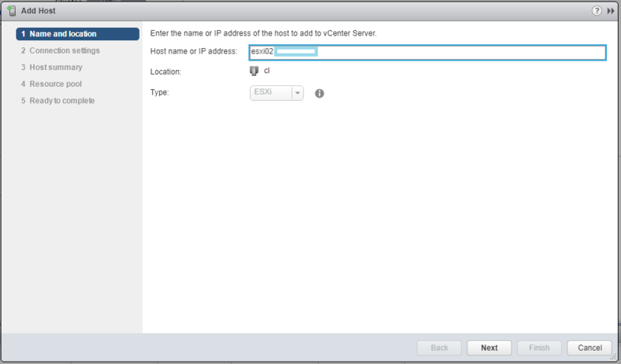Click the double-arrow collapse icon in title bar
Image resolution: width=621 pixels, height=364 pixels.
610,11
